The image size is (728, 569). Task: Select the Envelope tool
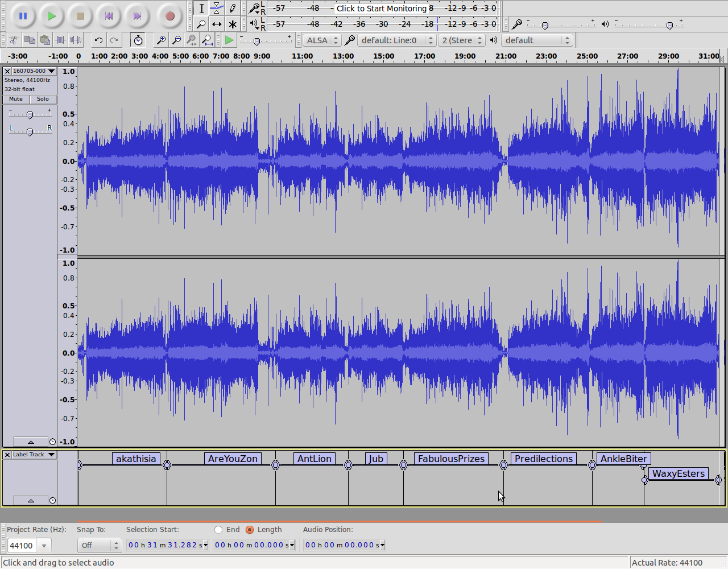(217, 8)
